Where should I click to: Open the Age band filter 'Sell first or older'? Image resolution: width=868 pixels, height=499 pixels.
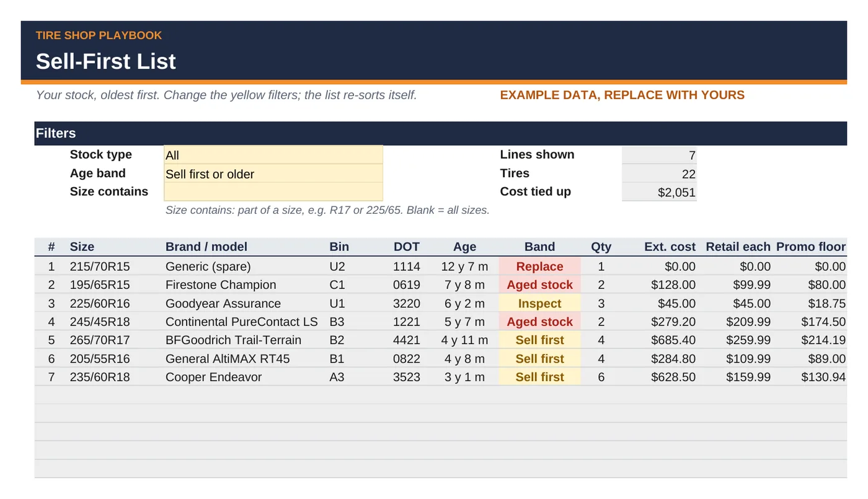[x=273, y=174]
